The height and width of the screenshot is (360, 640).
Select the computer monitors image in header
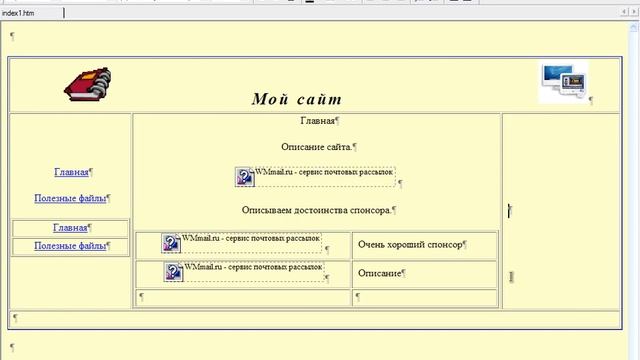click(x=563, y=82)
